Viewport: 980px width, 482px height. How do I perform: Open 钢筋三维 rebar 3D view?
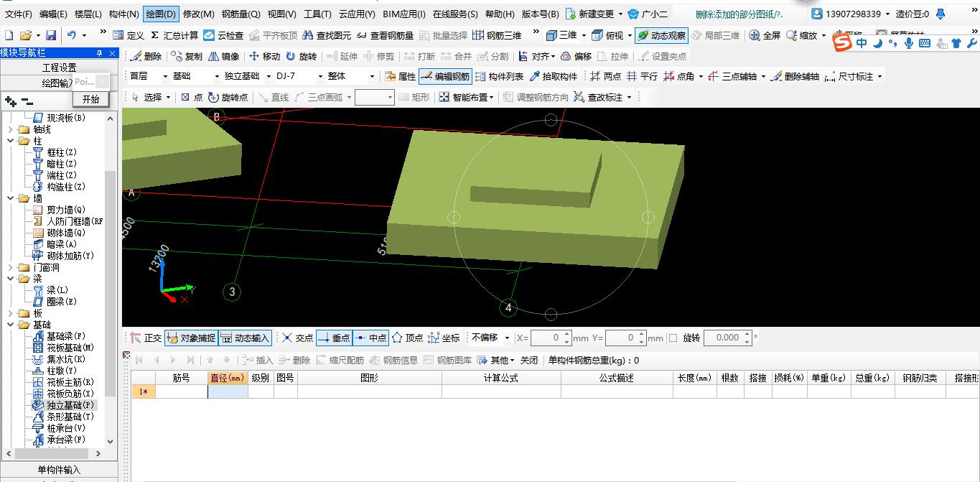pos(498,35)
